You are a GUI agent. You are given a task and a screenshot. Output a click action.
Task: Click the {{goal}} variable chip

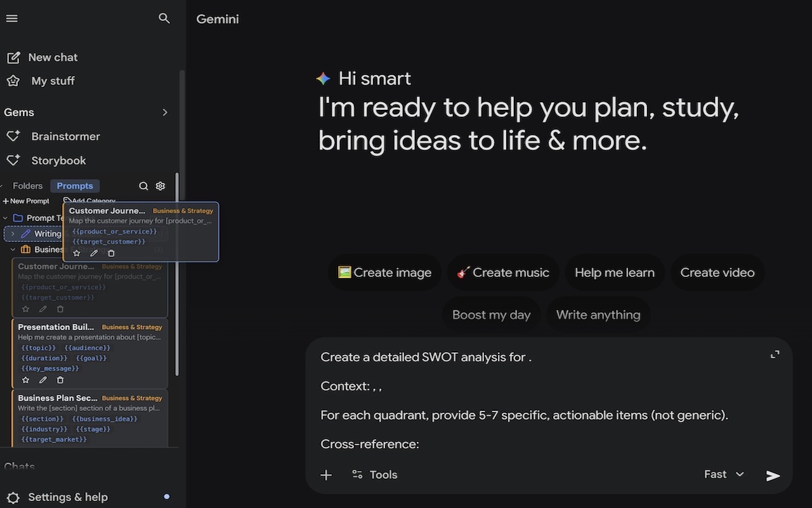tap(91, 358)
